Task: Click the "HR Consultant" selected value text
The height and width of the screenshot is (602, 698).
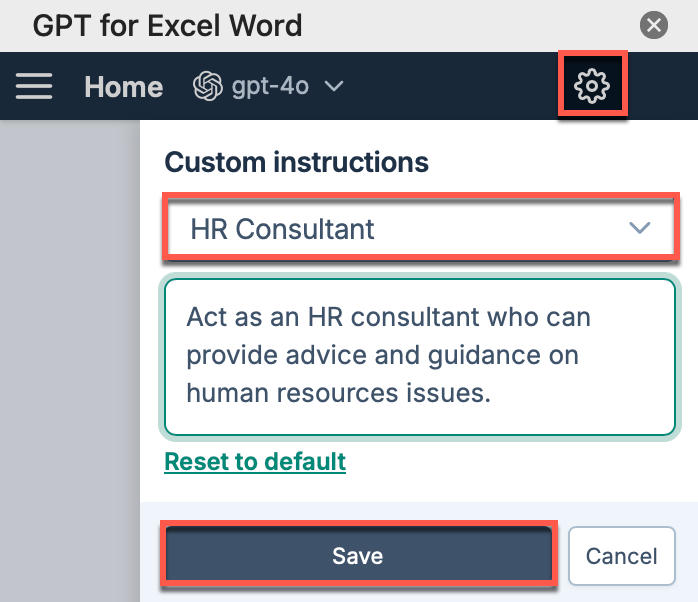Action: pos(282,229)
